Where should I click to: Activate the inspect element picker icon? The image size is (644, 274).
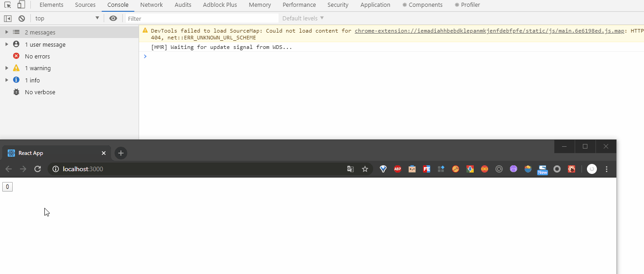8,5
